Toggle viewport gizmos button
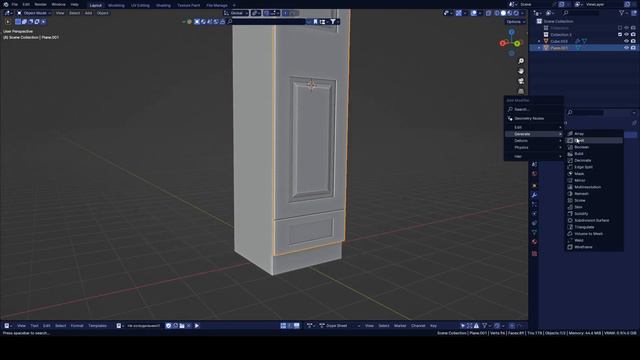Screen dimensions: 640x360 click(459, 13)
